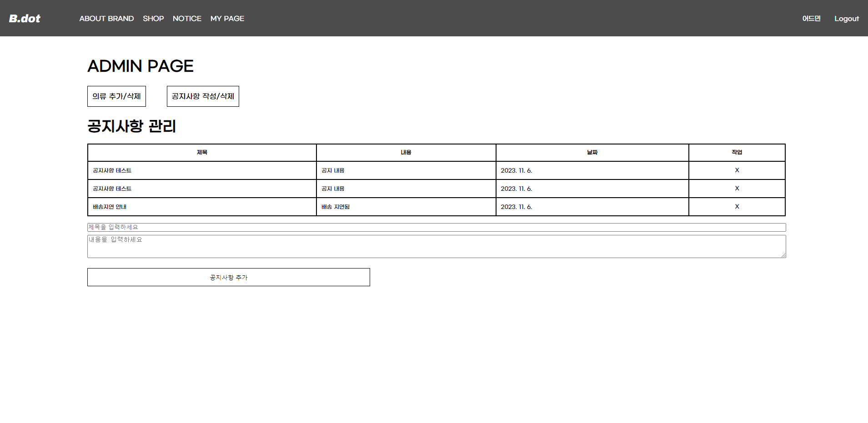Delete the second 공지사항 테스트 row's X
Viewport: 868px width, 423px height.
[737, 188]
